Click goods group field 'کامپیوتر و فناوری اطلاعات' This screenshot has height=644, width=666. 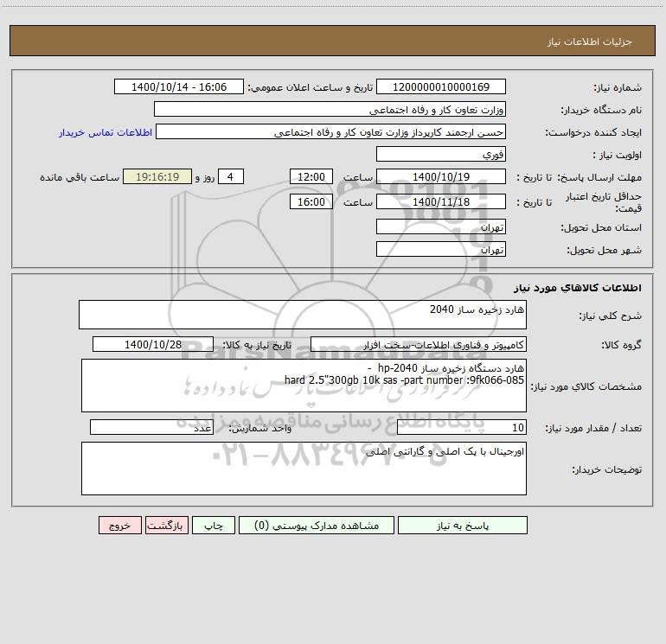tap(419, 344)
